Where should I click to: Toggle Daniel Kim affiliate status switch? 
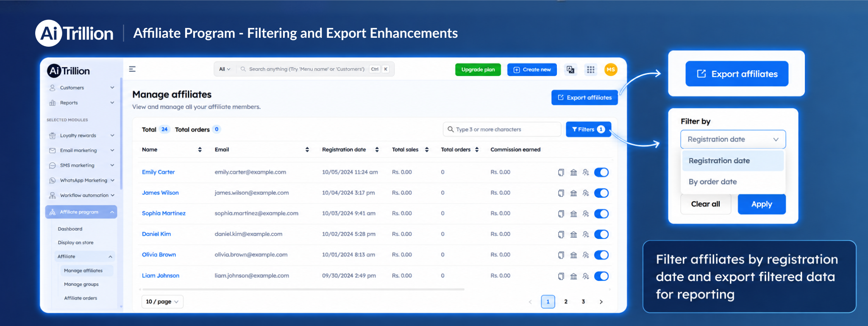pos(601,234)
